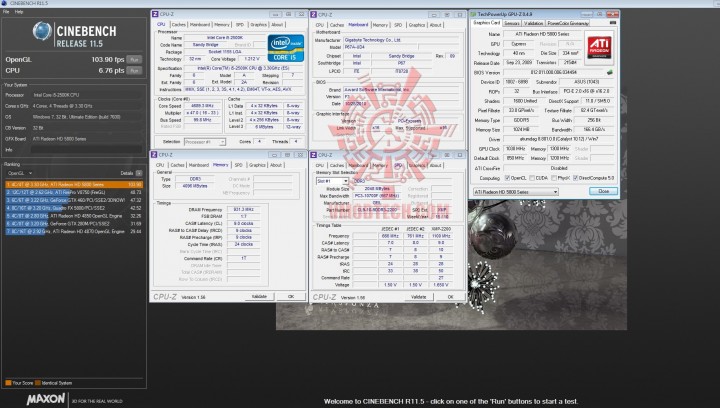Click the Core Speed value in CPU-Z
The width and height of the screenshot is (720, 408).
[x=202, y=106]
